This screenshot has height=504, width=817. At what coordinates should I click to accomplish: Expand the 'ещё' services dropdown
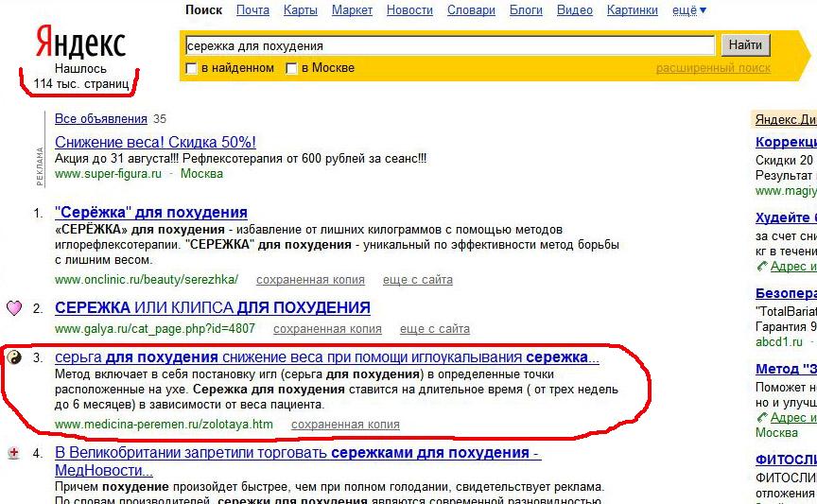[688, 9]
